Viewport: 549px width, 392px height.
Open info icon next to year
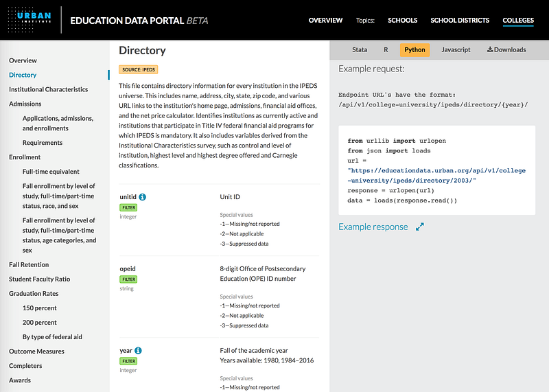(x=139, y=350)
